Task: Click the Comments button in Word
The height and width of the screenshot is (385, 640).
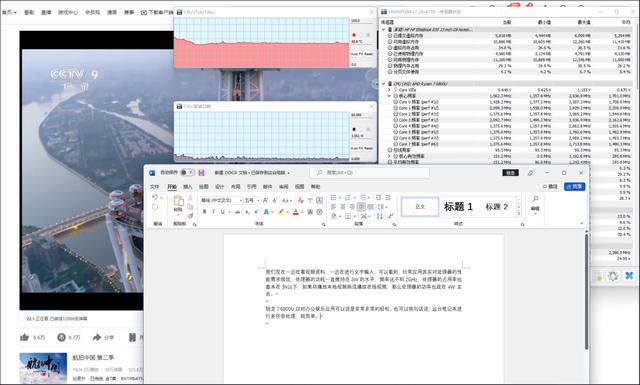Action: [x=550, y=187]
